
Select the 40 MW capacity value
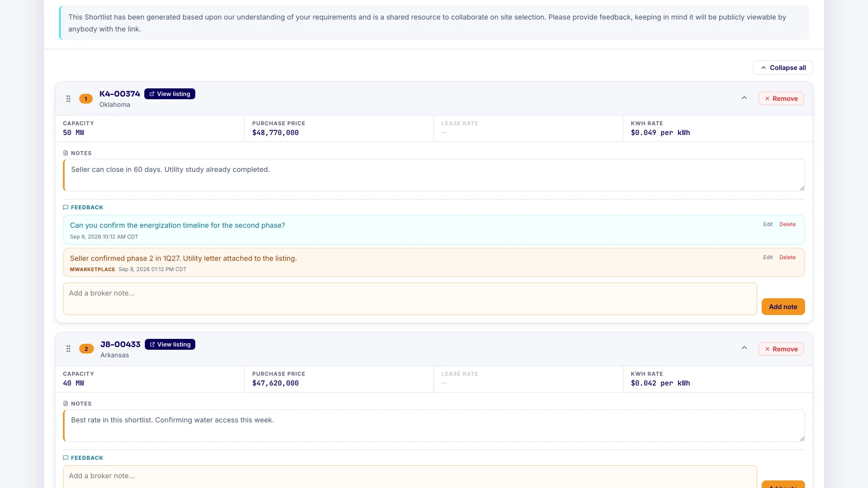tap(74, 383)
